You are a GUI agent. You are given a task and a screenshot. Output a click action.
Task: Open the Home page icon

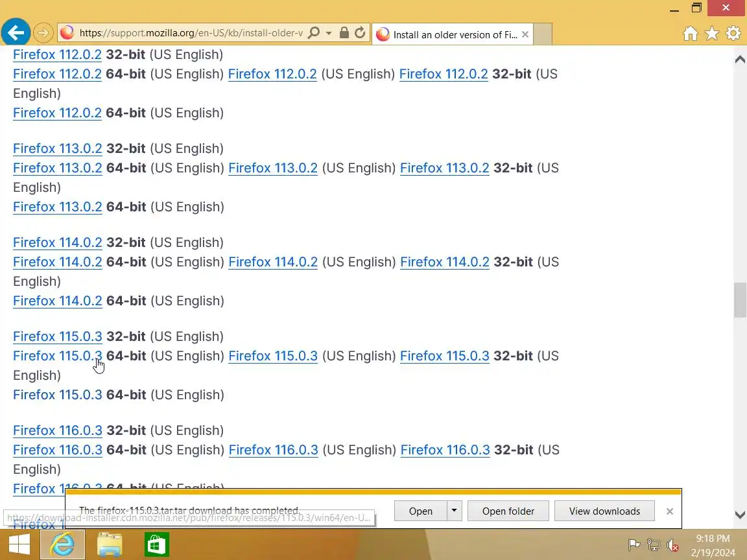pos(691,33)
